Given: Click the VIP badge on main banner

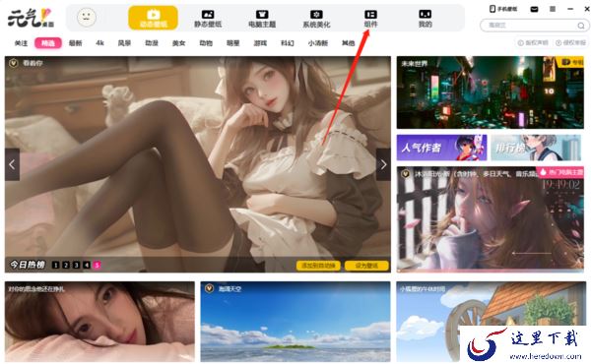Looking at the screenshot, I should [14, 63].
